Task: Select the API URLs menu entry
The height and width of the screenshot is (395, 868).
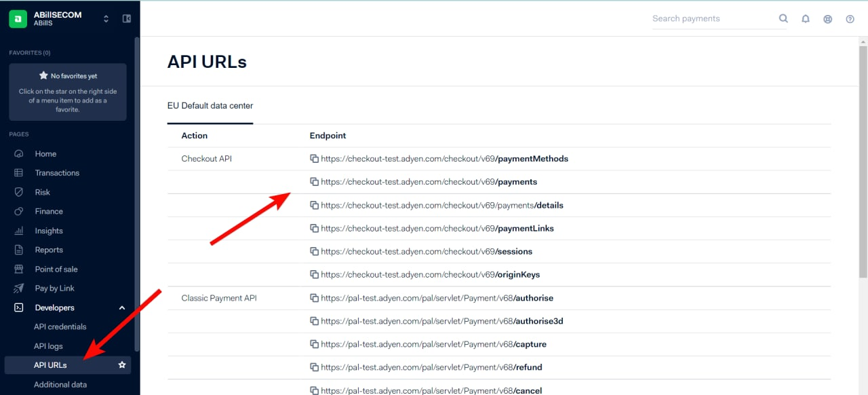Action: click(x=68, y=365)
